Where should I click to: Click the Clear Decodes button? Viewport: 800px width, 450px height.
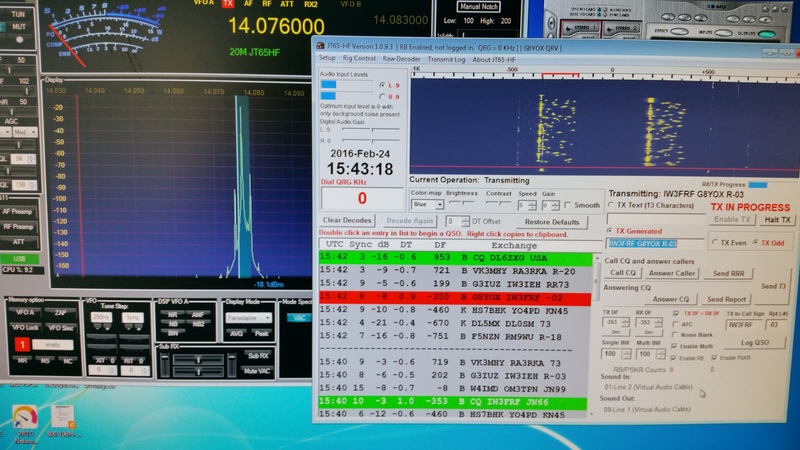[347, 220]
